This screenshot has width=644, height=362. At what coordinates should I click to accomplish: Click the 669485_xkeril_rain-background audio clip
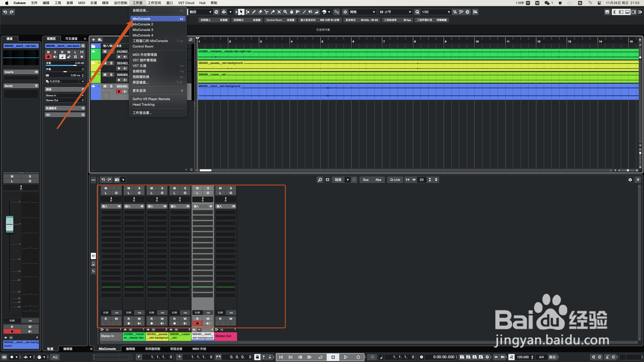pos(418,92)
